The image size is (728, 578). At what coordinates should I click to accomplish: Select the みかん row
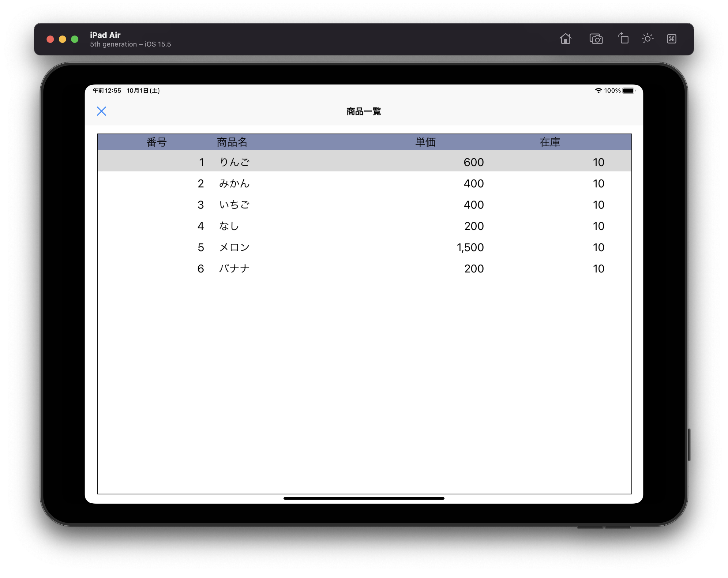pyautogui.click(x=364, y=183)
